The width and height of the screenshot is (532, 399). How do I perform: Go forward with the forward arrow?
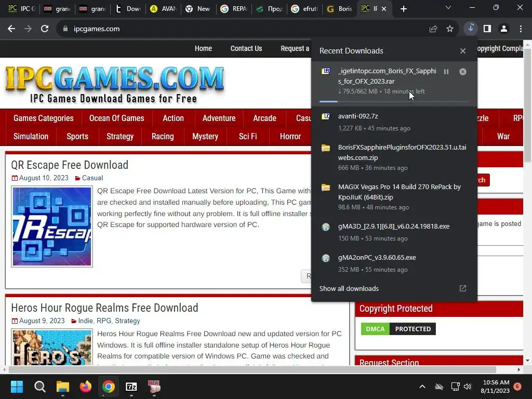[28, 29]
